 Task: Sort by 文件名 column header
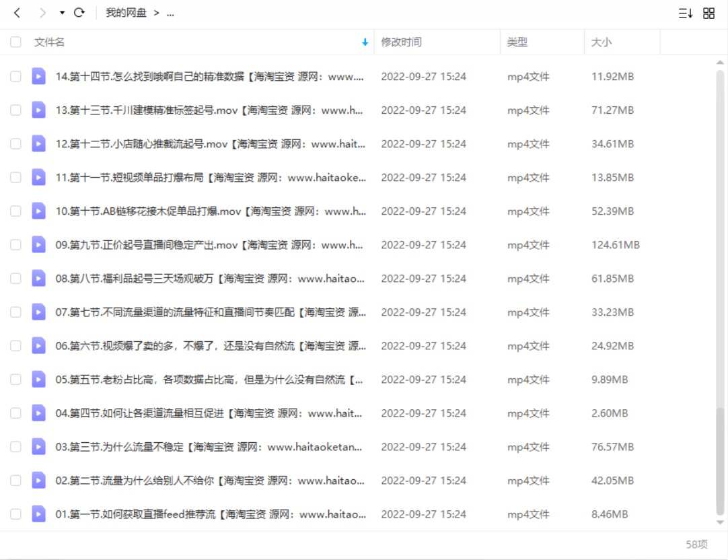click(49, 42)
